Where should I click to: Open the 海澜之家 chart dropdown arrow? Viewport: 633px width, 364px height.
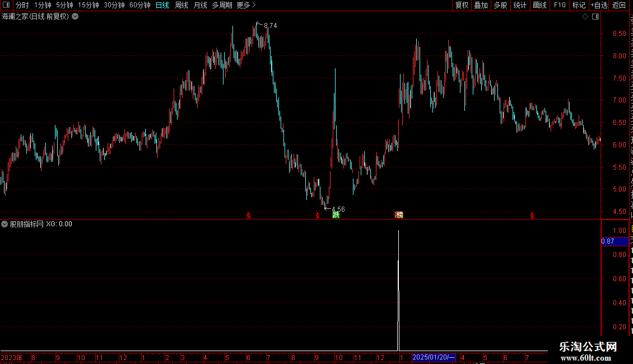click(x=75, y=17)
